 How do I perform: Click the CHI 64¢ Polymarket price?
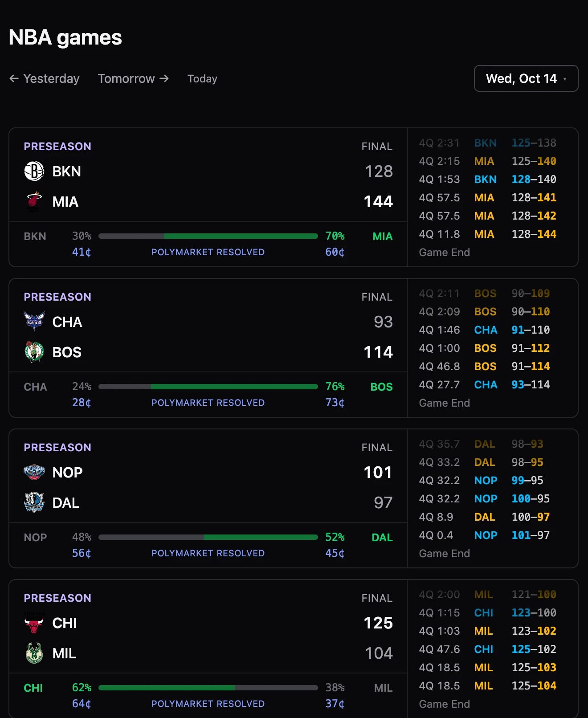[x=82, y=704]
